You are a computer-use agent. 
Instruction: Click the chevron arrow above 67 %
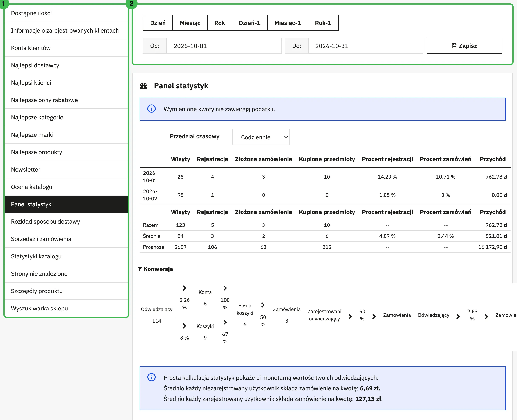click(225, 322)
